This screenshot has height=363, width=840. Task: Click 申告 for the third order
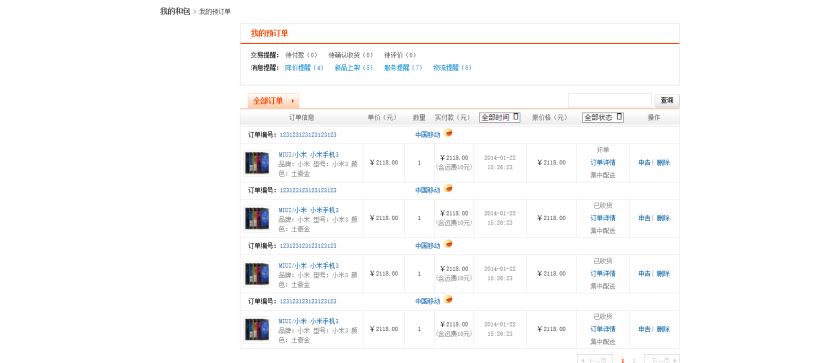point(644,274)
